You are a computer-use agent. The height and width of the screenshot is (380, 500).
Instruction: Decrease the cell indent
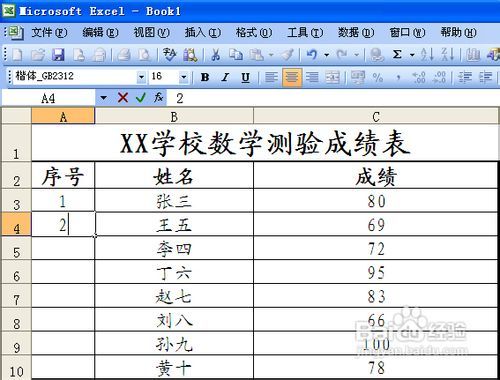(465, 78)
